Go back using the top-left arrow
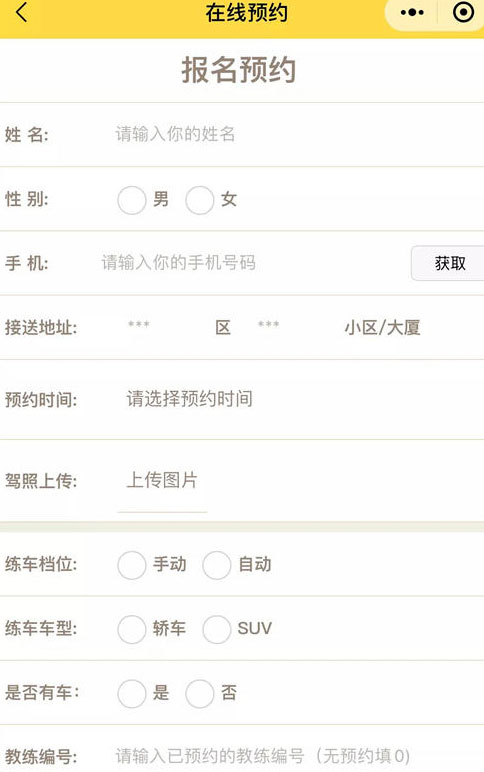Screen dimensions: 484x772 coord(21,12)
